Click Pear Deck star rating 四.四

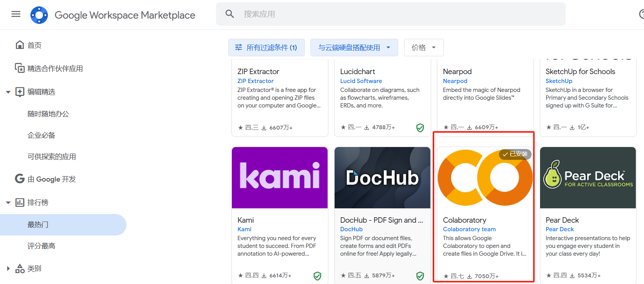click(x=556, y=275)
